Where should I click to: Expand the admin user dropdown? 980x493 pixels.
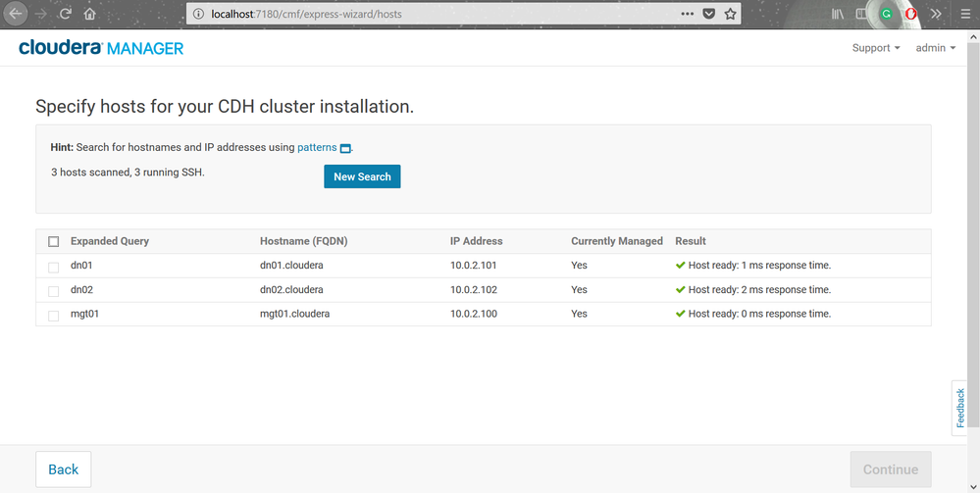935,48
